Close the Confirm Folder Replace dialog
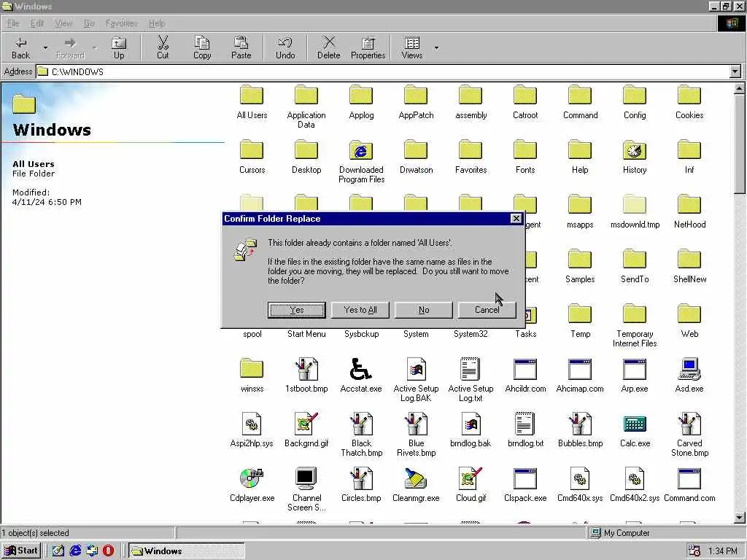This screenshot has height=560, width=747. point(516,219)
